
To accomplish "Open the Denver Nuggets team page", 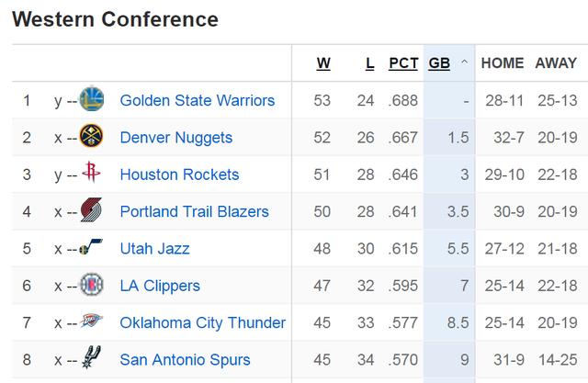I will tap(176, 138).
